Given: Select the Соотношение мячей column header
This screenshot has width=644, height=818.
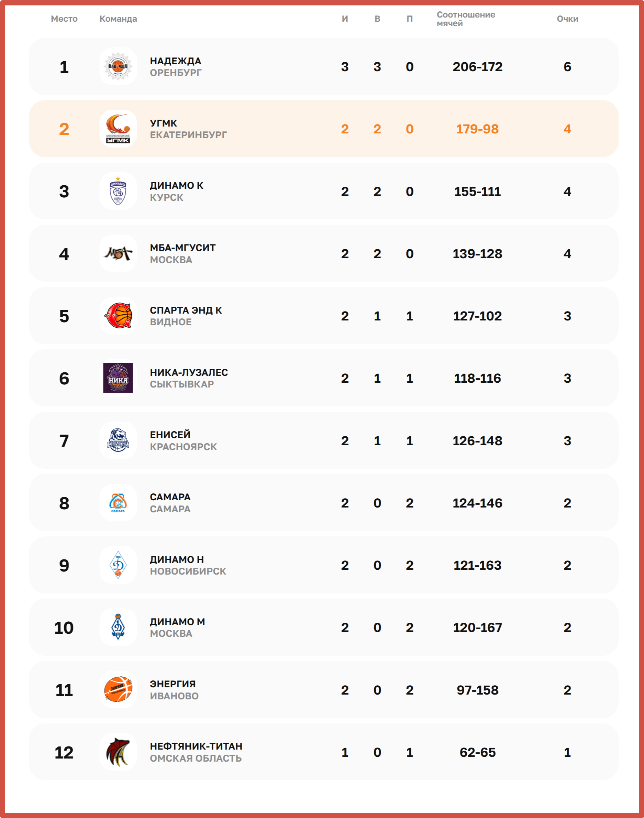Looking at the screenshot, I should (x=466, y=19).
